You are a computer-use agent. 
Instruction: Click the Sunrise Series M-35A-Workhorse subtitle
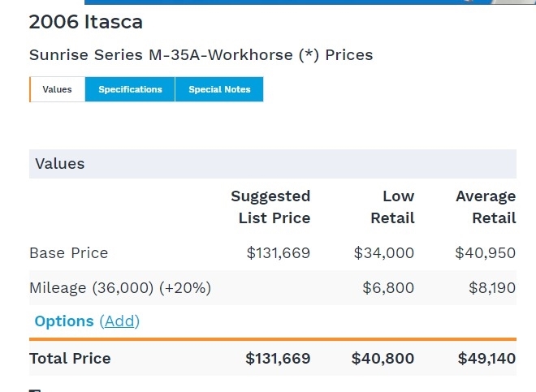[x=201, y=56]
